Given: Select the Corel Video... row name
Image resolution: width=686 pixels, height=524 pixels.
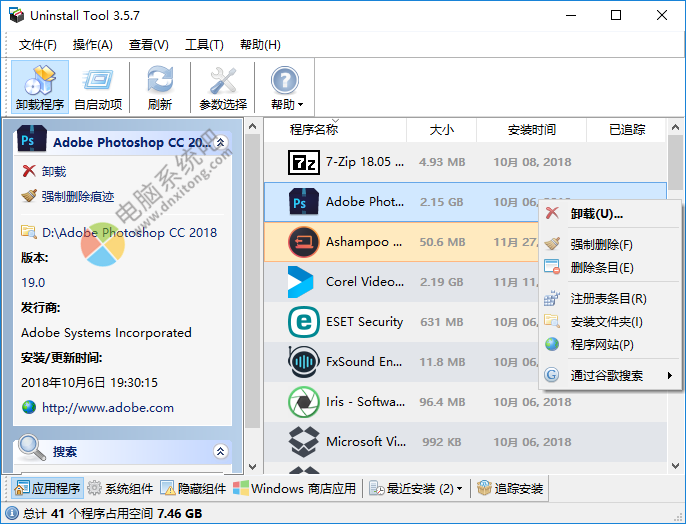Looking at the screenshot, I should (365, 282).
